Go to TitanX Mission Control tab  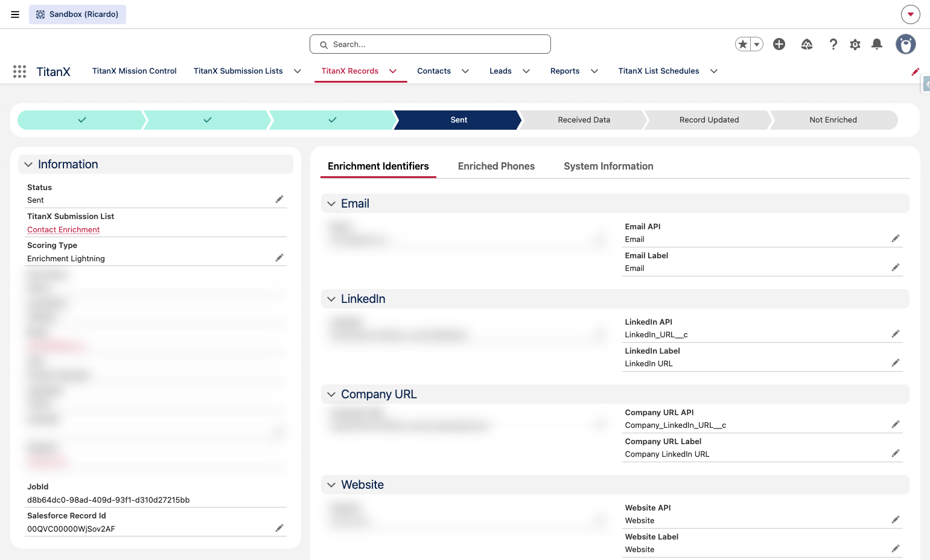[x=134, y=71]
